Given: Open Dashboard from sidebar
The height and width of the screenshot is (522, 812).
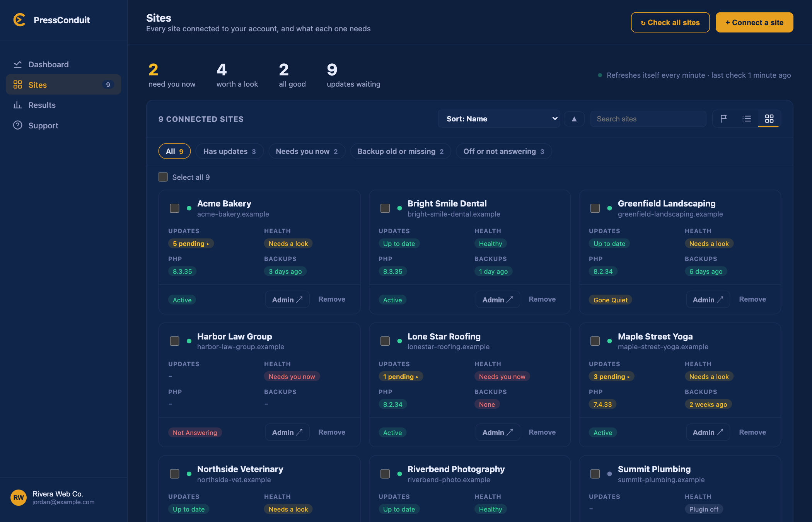Looking at the screenshot, I should [x=63, y=65].
